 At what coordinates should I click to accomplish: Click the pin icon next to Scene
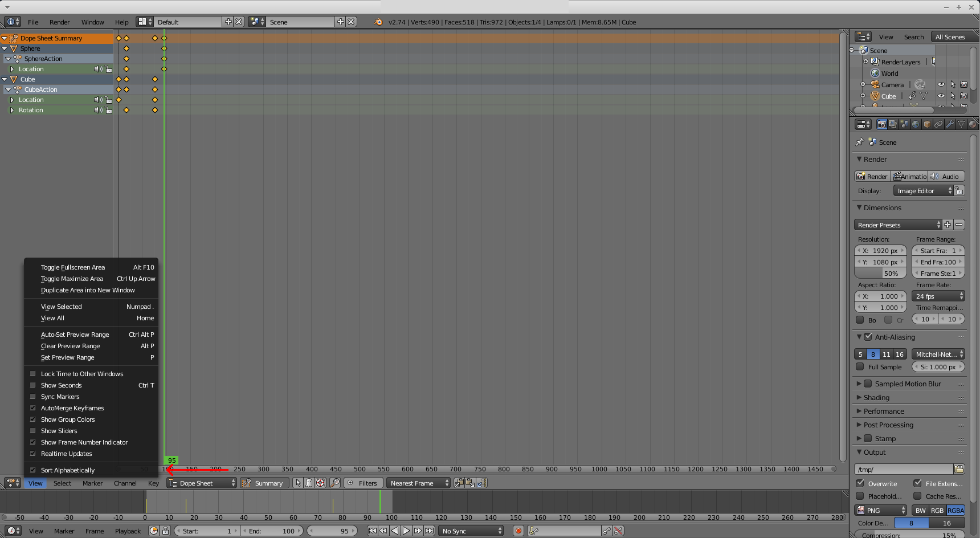click(x=860, y=142)
